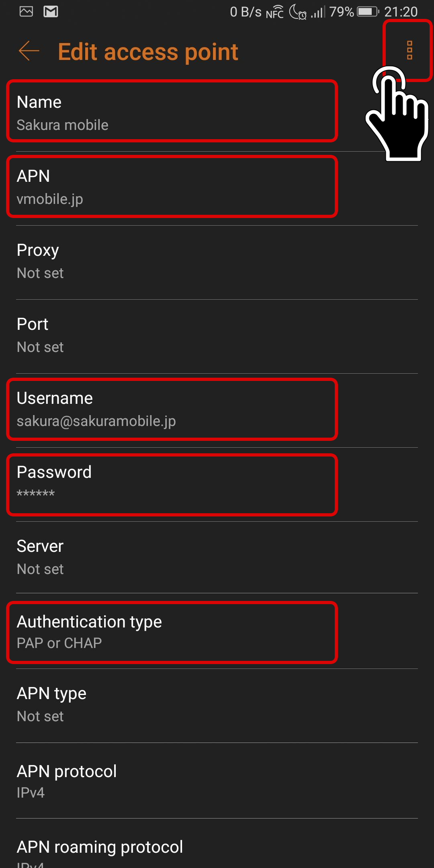Tap the image notification icon in status bar

[26, 12]
